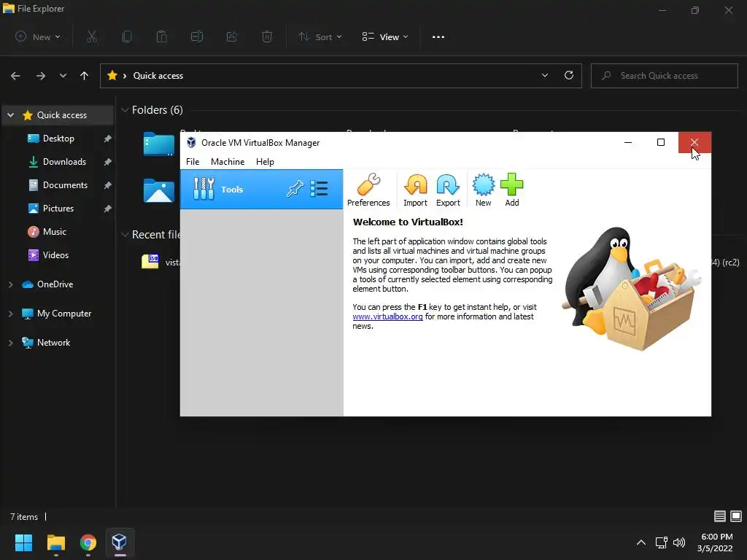Open Google Chrome from the taskbar
747x560 pixels.
[88, 542]
